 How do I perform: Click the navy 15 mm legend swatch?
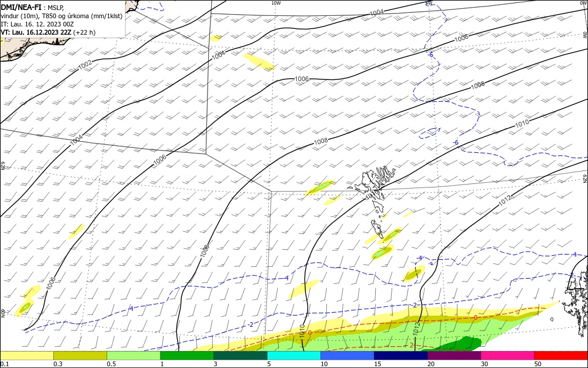pyautogui.click(x=400, y=356)
